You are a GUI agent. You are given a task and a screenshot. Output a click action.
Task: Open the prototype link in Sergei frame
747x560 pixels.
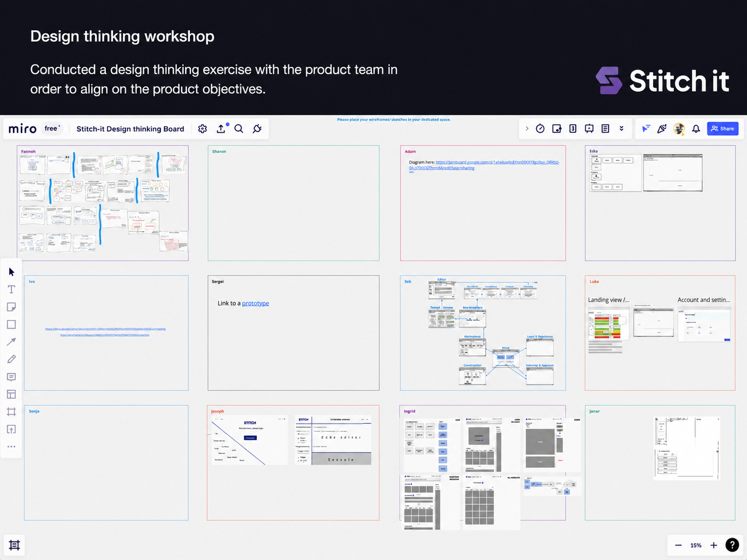pos(255,303)
